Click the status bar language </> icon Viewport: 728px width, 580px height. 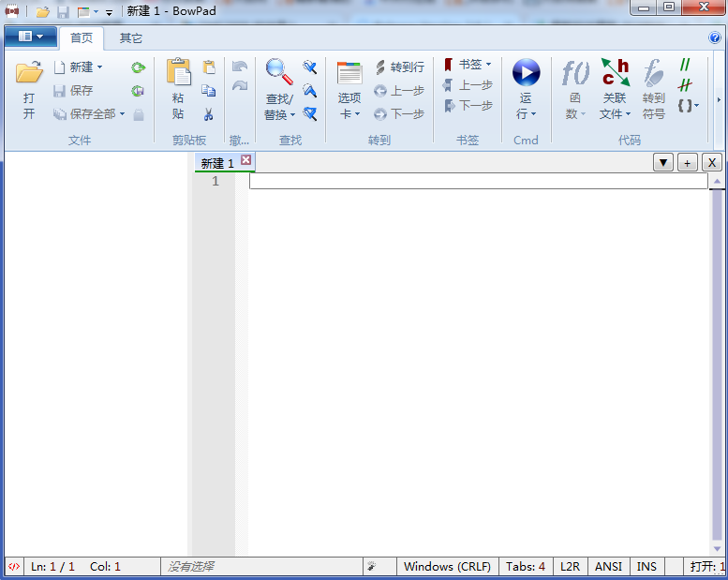(14, 567)
